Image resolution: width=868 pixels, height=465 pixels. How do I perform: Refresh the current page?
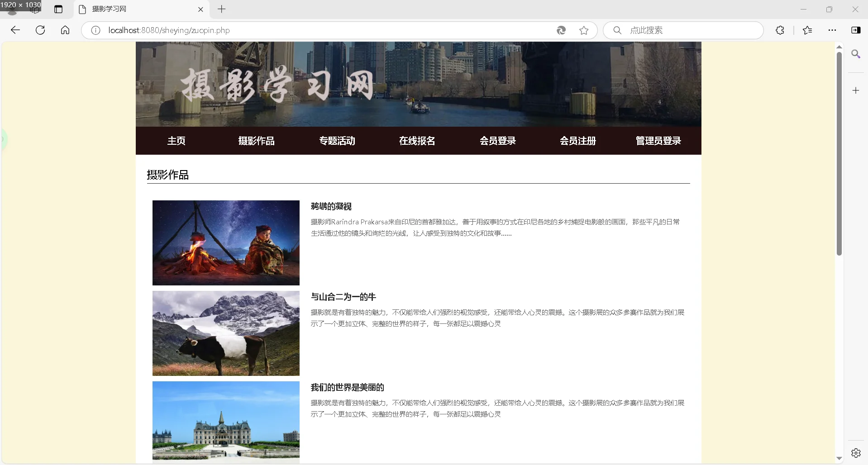(40, 30)
